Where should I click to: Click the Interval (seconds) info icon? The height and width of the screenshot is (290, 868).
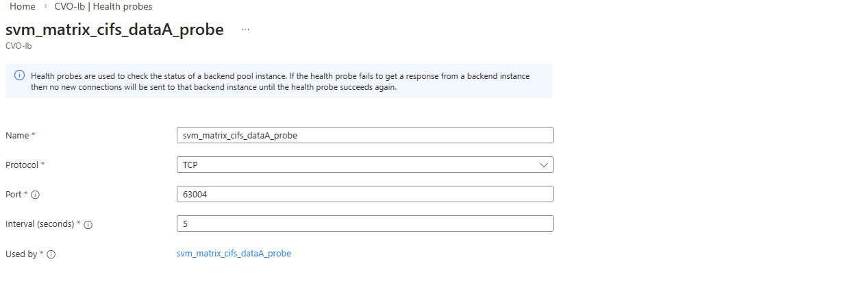pyautogui.click(x=88, y=224)
